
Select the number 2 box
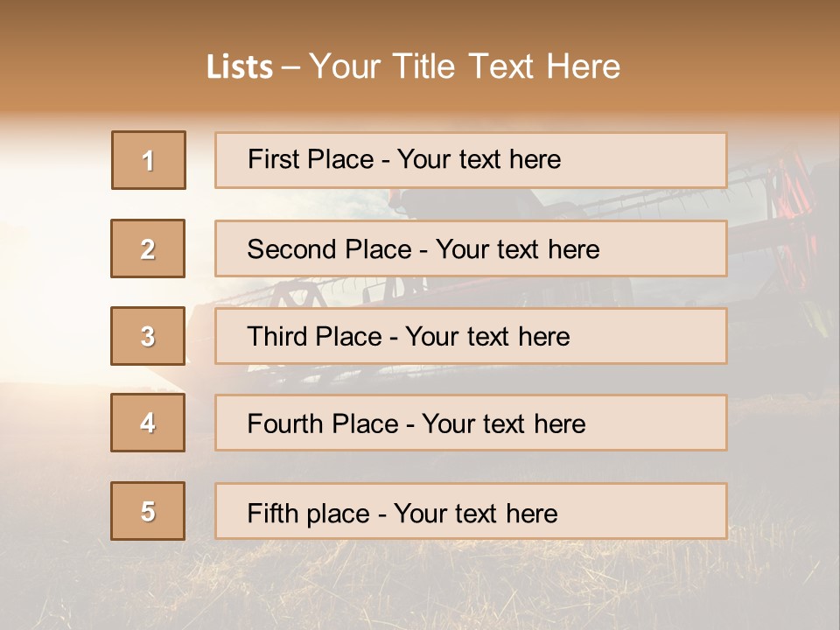click(149, 248)
